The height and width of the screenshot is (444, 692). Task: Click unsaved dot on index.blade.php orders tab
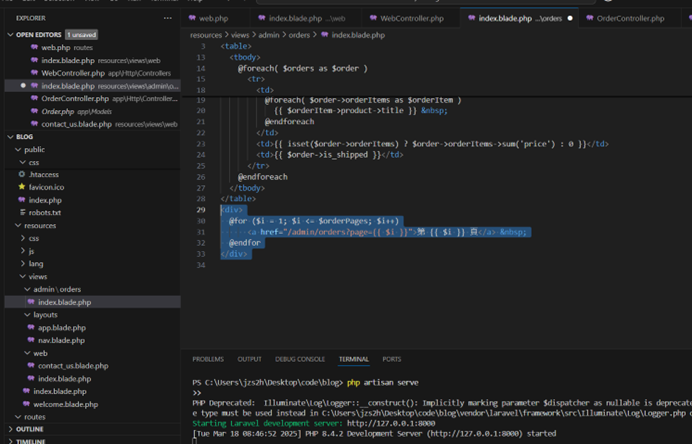tap(570, 18)
